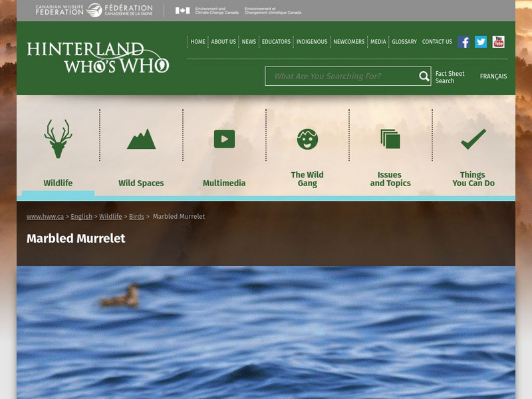This screenshot has height=399, width=532.
Task: Open the Facebook page icon
Action: coord(464,42)
